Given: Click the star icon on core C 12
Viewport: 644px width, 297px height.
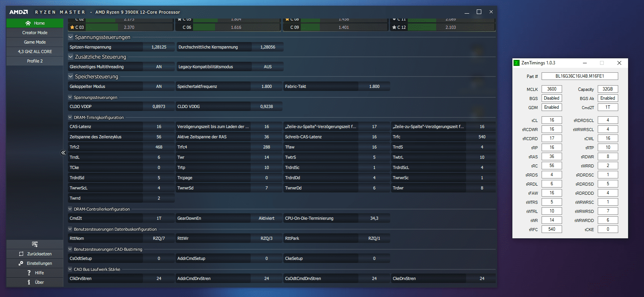Looking at the screenshot, I should pyautogui.click(x=394, y=27).
